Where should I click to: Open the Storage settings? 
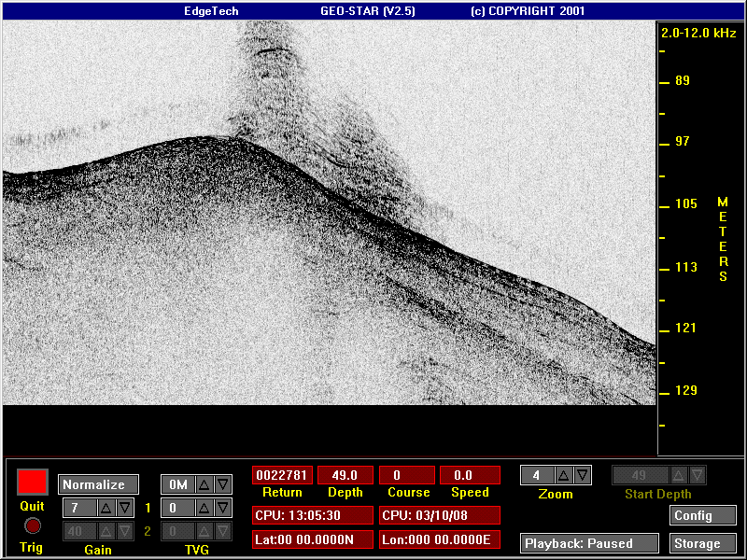point(703,543)
